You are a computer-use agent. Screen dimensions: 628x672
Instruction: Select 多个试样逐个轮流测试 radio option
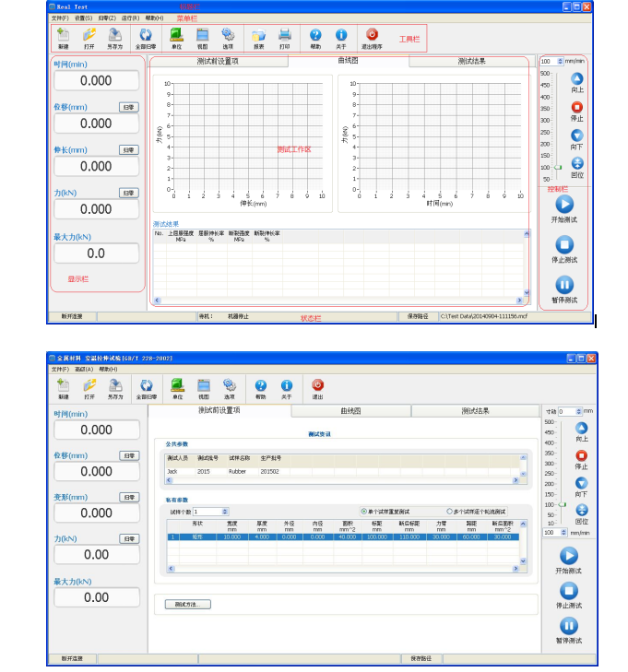[x=450, y=511]
